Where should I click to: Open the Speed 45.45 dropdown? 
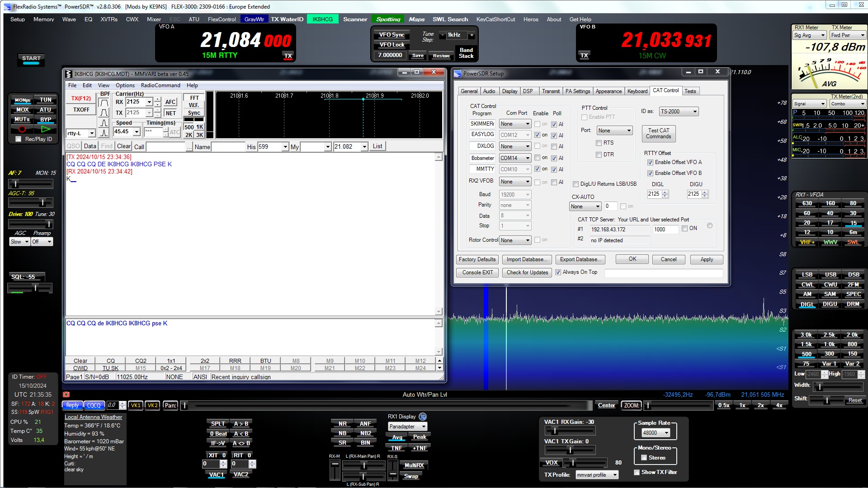coord(137,132)
